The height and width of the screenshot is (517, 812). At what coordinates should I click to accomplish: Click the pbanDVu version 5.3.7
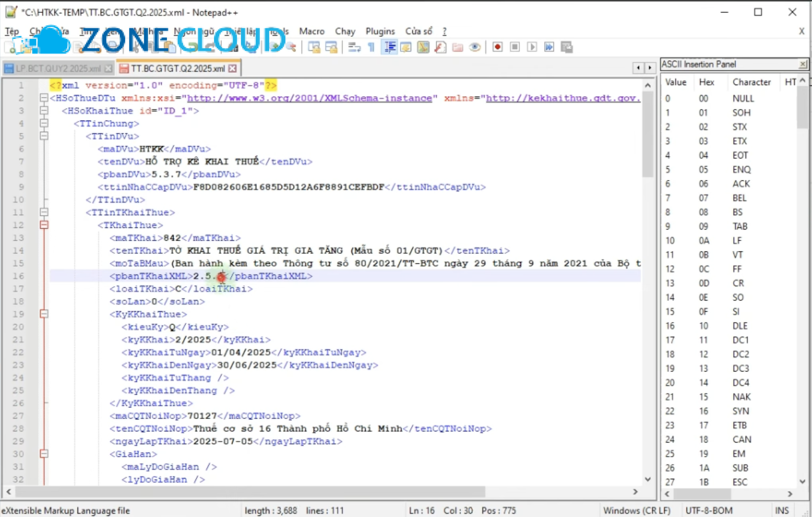[x=166, y=174]
